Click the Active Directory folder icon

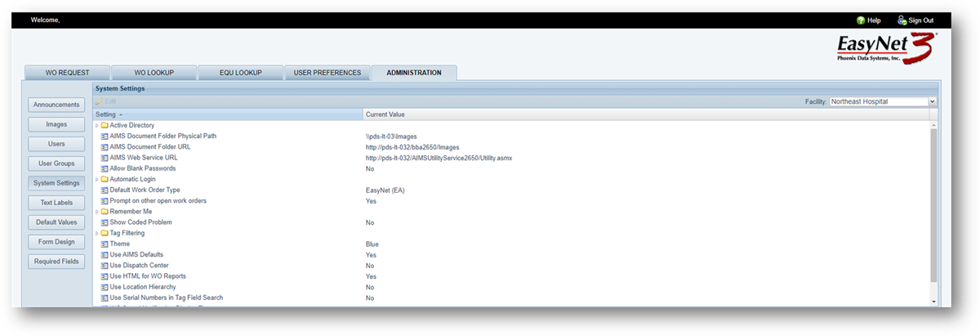[105, 125]
